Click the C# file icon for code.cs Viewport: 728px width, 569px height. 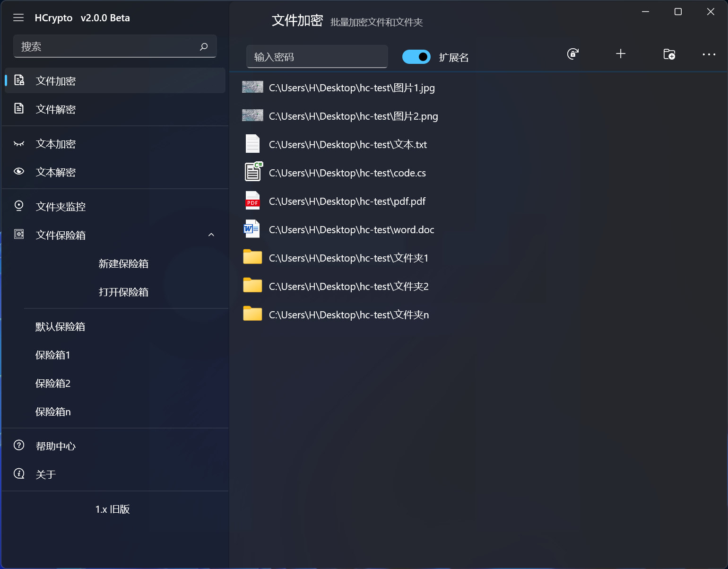[253, 172]
